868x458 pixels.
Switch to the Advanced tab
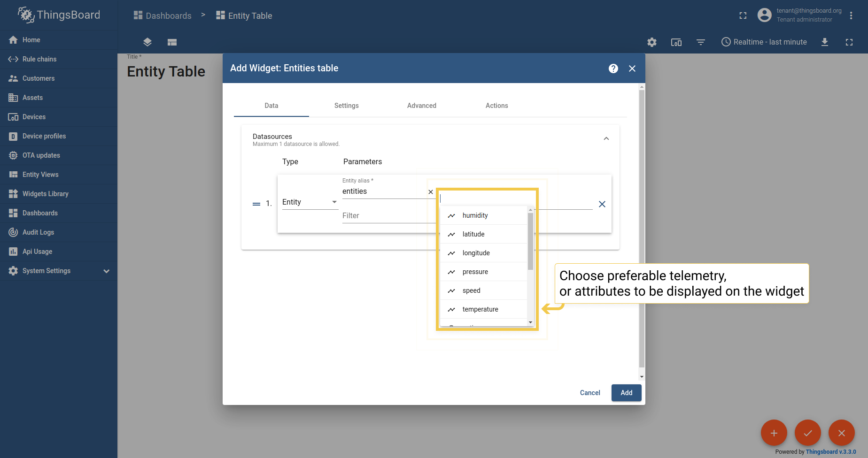[421, 106]
